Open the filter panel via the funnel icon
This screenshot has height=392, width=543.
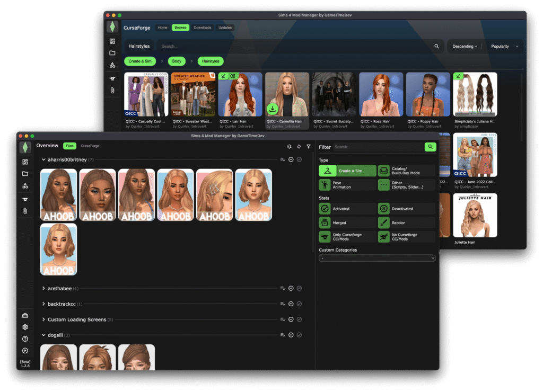coord(308,146)
